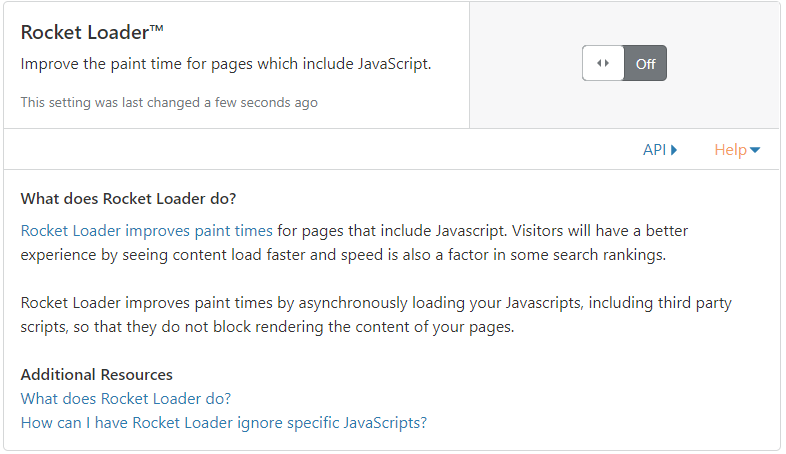
Task: Click the Rocket Loader™ title
Action: (92, 32)
